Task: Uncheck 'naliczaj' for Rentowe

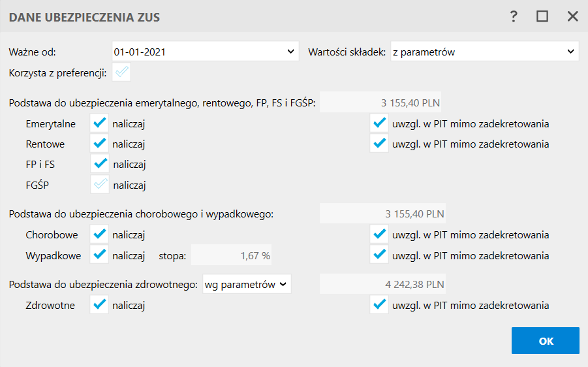Action: [100, 144]
